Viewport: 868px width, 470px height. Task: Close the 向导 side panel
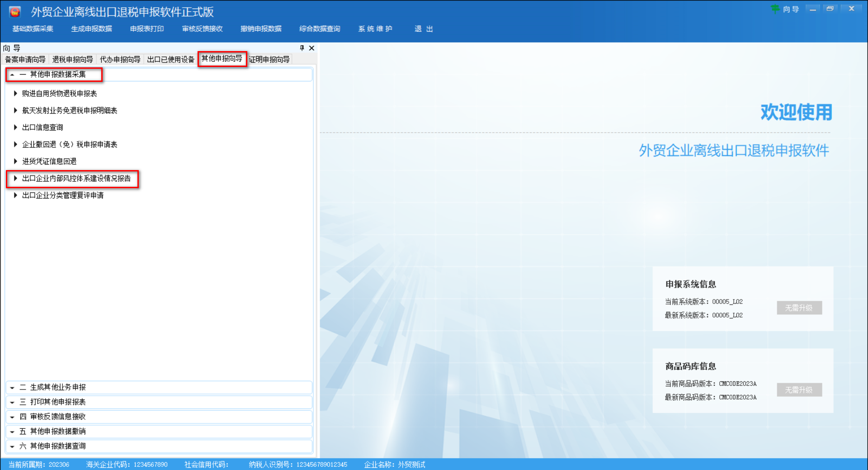pos(311,48)
